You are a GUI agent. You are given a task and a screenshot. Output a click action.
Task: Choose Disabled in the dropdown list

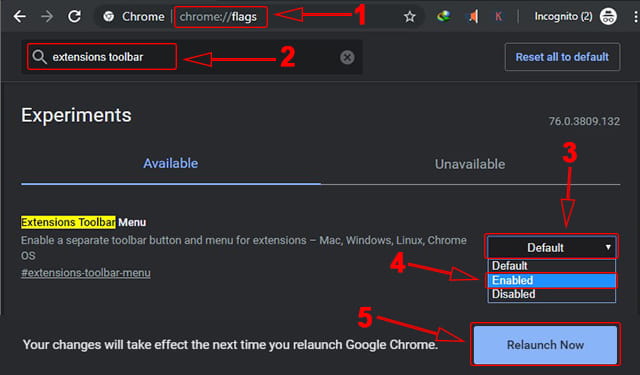pos(551,294)
